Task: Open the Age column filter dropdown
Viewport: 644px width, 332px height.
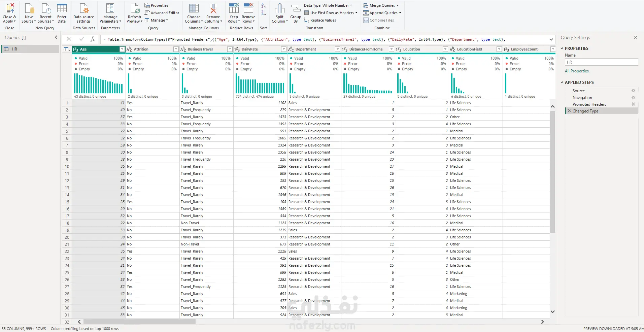Action: 122,49
